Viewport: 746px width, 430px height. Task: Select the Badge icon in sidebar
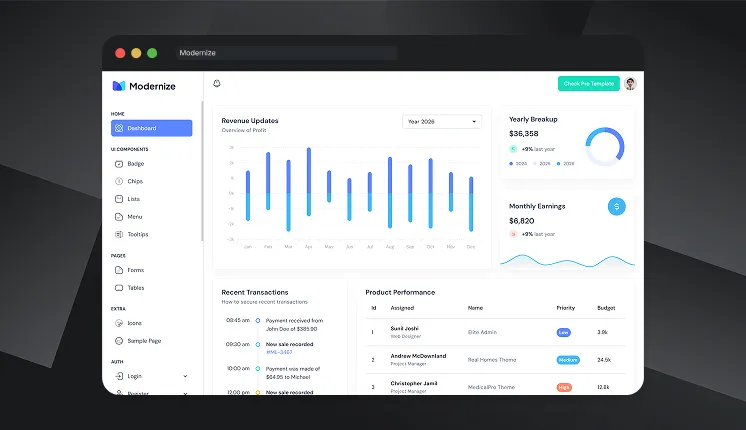coord(119,163)
